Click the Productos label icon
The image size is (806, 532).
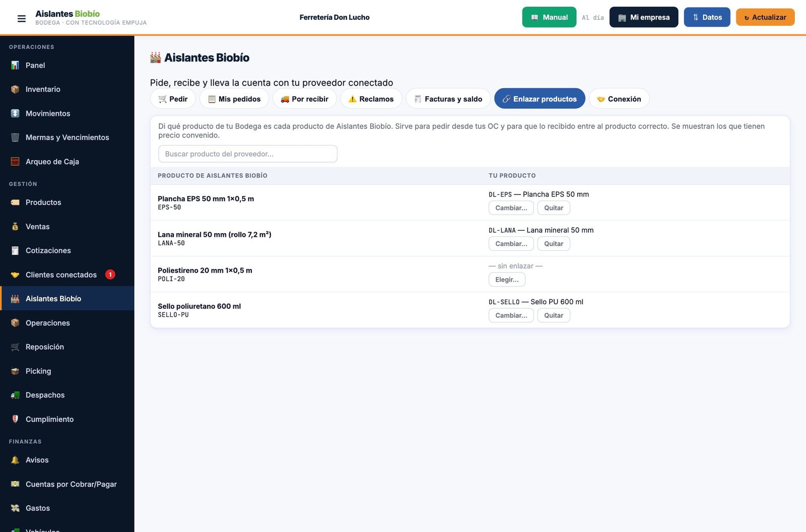click(x=15, y=203)
